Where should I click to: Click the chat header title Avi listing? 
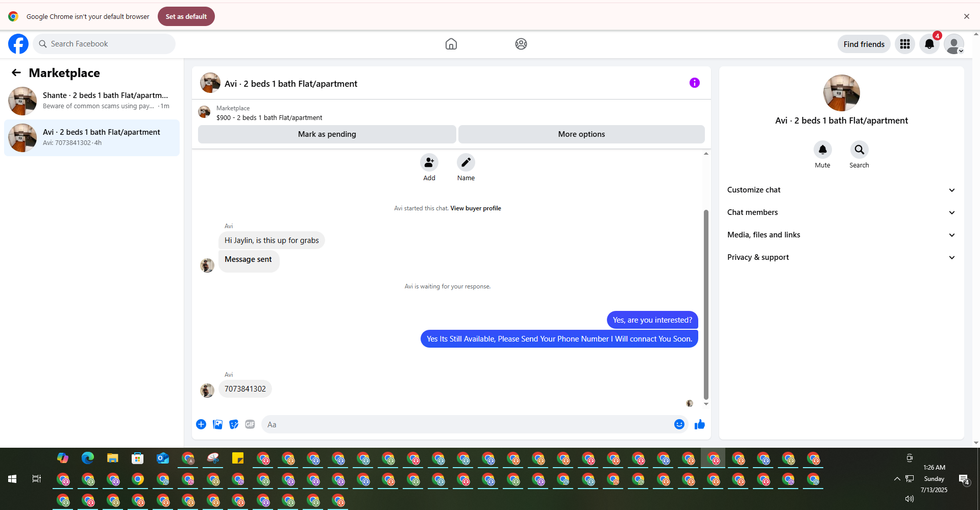point(291,84)
